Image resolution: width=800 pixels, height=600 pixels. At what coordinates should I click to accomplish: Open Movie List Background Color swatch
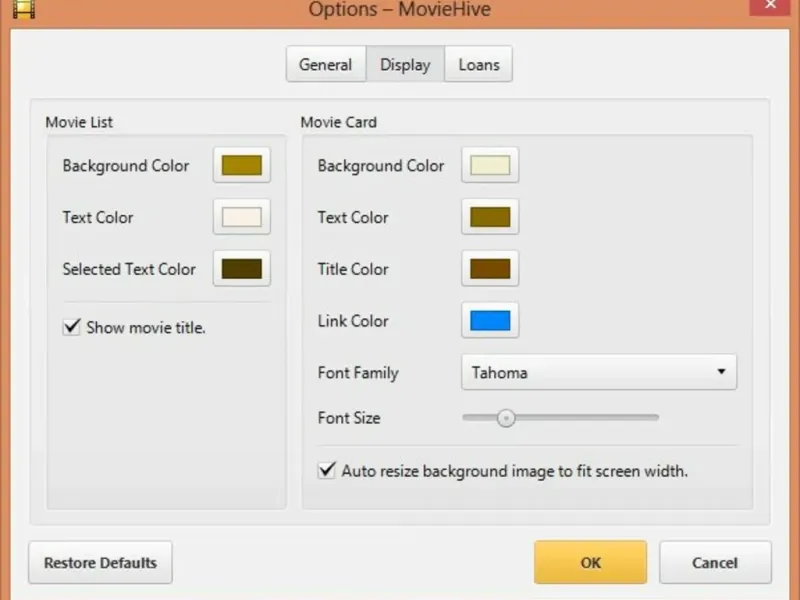pyautogui.click(x=242, y=166)
